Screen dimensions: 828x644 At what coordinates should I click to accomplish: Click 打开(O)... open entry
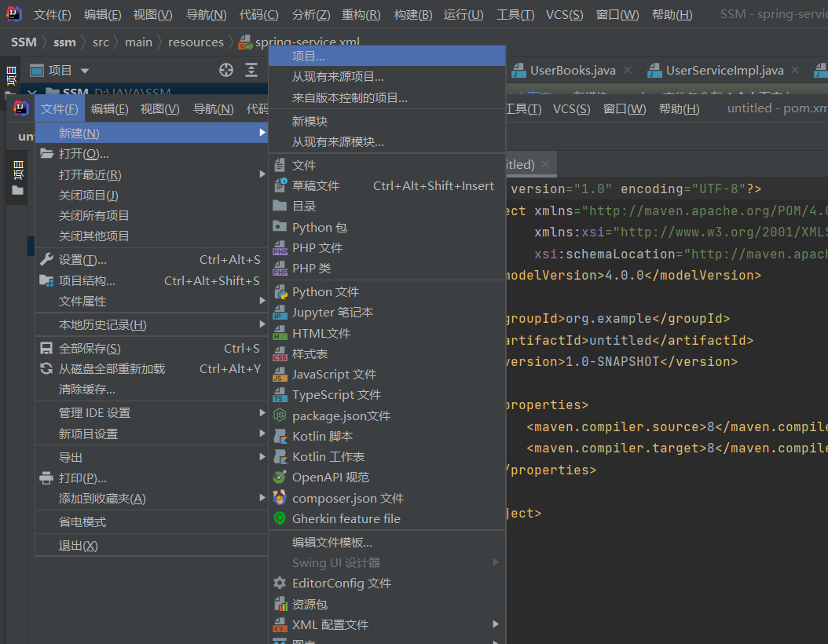[152, 154]
